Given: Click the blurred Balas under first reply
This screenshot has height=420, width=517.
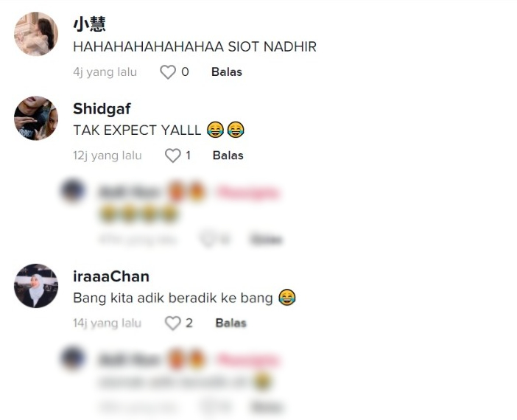Looking at the screenshot, I should coord(266,239).
